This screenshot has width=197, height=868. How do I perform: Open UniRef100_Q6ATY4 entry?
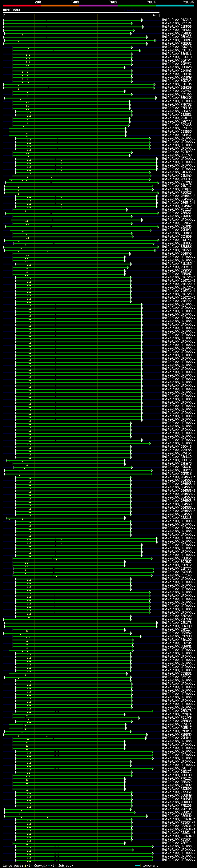click(177, 60)
